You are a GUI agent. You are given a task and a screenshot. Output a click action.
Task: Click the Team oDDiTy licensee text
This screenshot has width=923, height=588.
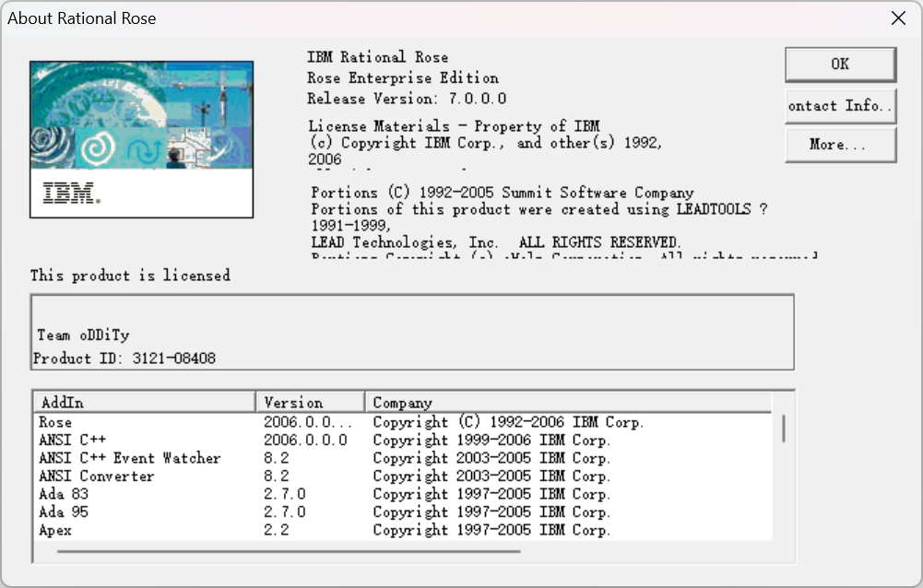click(83, 335)
